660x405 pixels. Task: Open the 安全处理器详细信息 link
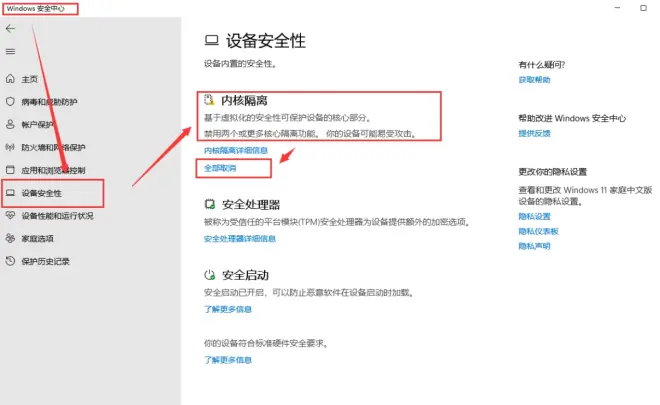coord(239,239)
